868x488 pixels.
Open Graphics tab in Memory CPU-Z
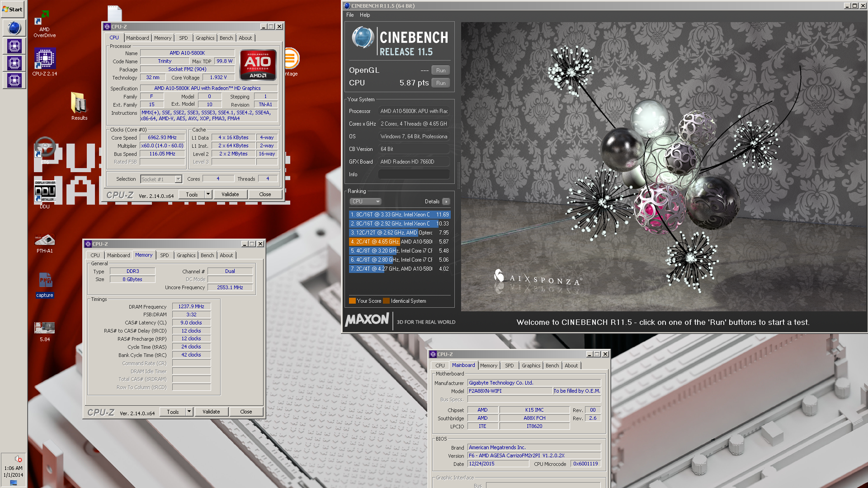click(186, 255)
